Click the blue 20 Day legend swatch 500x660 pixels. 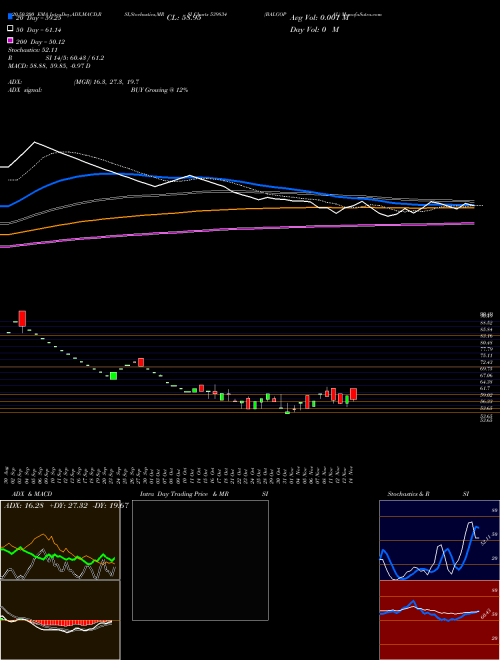(x=10, y=16)
